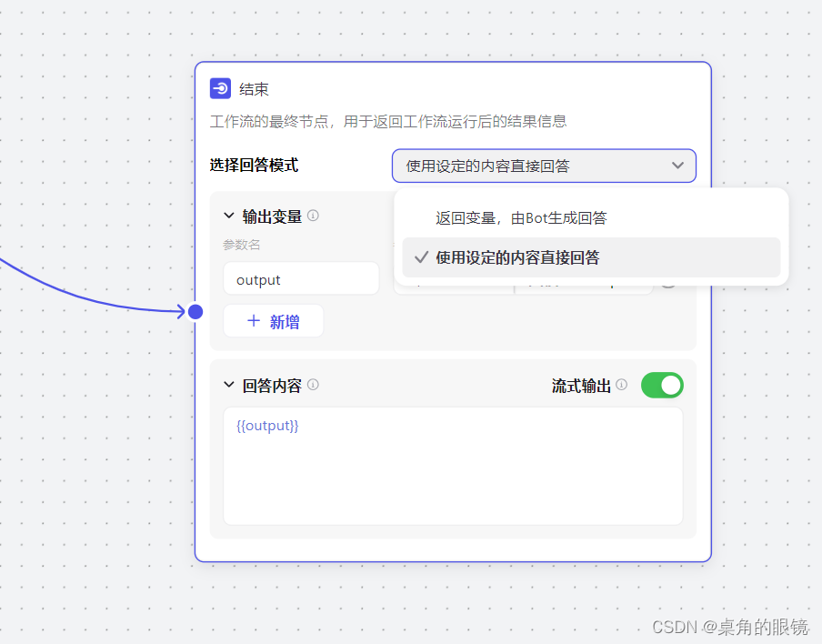
Task: Click the info icon beside 回答内容
Action: [x=313, y=385]
